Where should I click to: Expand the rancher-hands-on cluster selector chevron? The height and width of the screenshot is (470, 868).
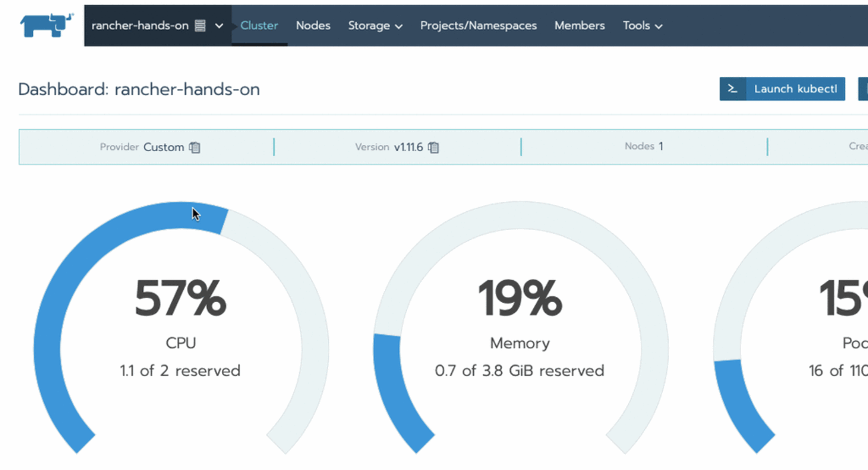pyautogui.click(x=219, y=26)
